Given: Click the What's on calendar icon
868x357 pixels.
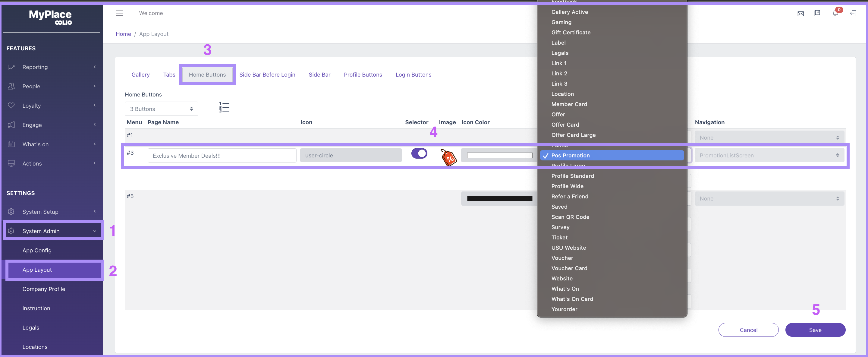Looking at the screenshot, I should (x=11, y=144).
